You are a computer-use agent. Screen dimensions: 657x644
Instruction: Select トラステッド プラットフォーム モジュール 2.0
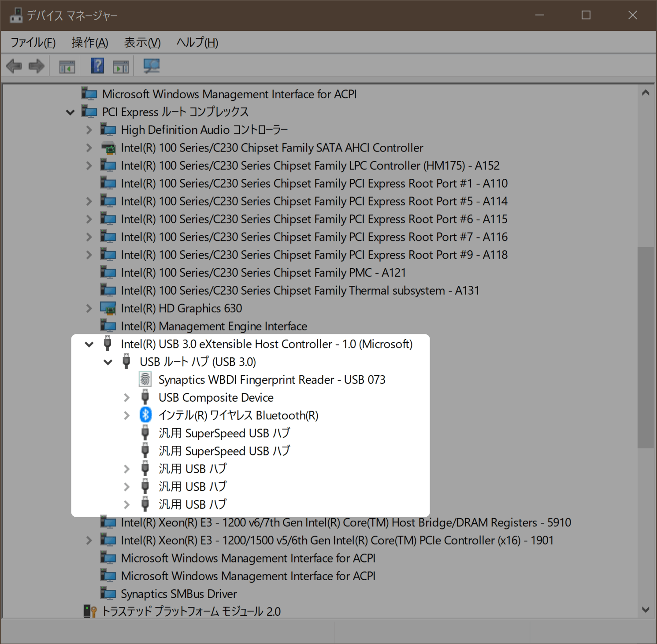pyautogui.click(x=191, y=611)
